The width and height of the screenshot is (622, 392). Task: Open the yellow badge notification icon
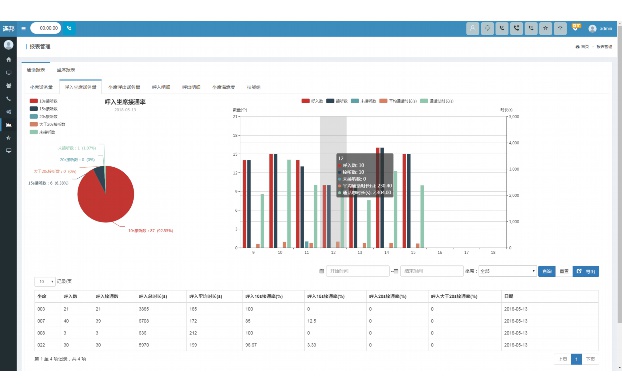(x=576, y=27)
